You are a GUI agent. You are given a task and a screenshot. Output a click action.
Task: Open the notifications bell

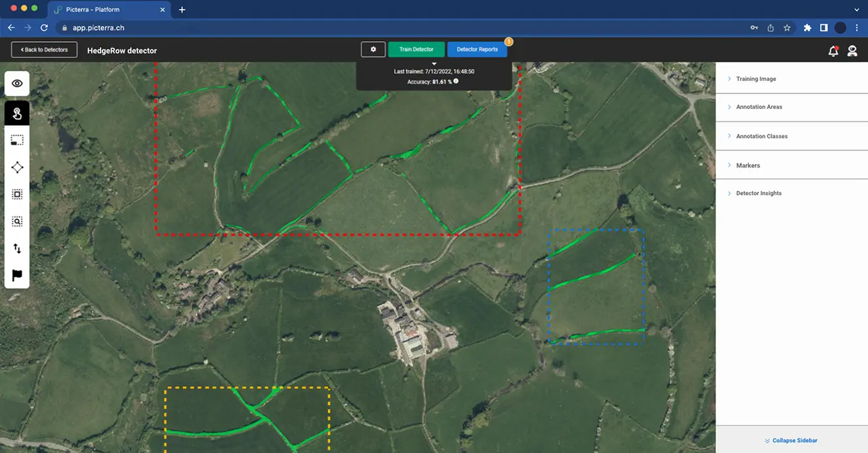(x=833, y=51)
